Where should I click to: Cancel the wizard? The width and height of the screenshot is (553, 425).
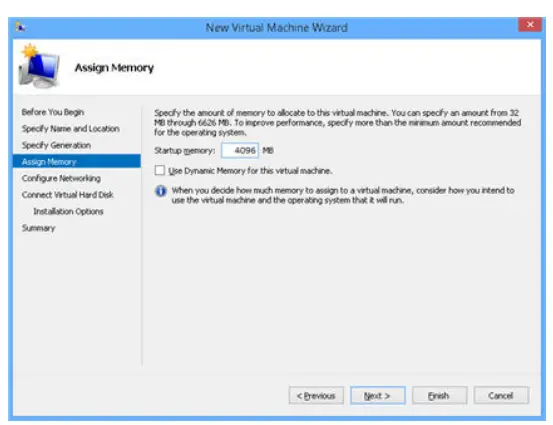click(501, 396)
